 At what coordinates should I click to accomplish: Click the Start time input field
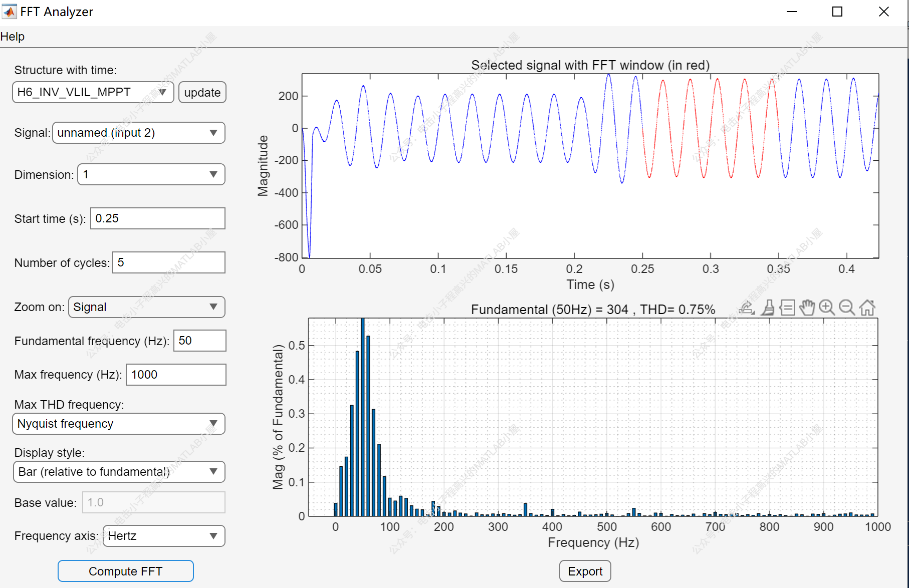tap(158, 218)
